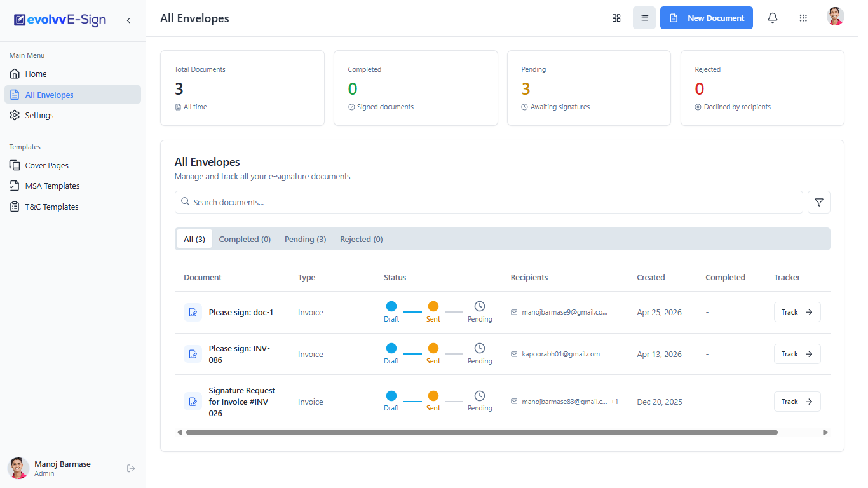Screen dimensions: 868x488
Task: Click the scrollbar left arrow
Action: [180, 433]
